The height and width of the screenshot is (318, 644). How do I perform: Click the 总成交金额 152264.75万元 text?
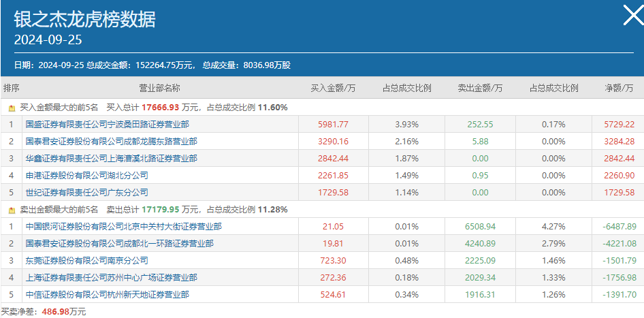pos(141,65)
